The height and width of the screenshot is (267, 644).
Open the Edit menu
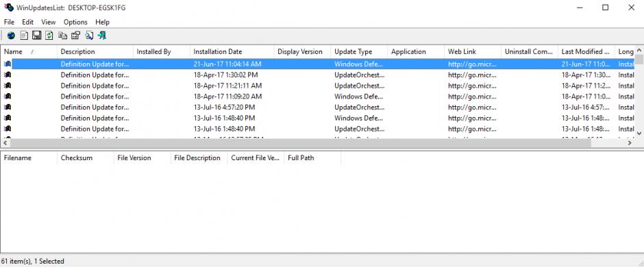[28, 22]
